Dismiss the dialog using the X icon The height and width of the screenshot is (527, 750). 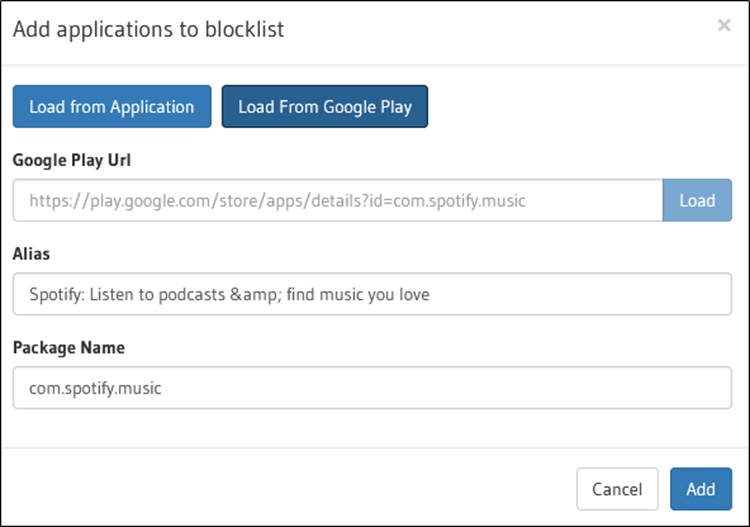(x=724, y=25)
